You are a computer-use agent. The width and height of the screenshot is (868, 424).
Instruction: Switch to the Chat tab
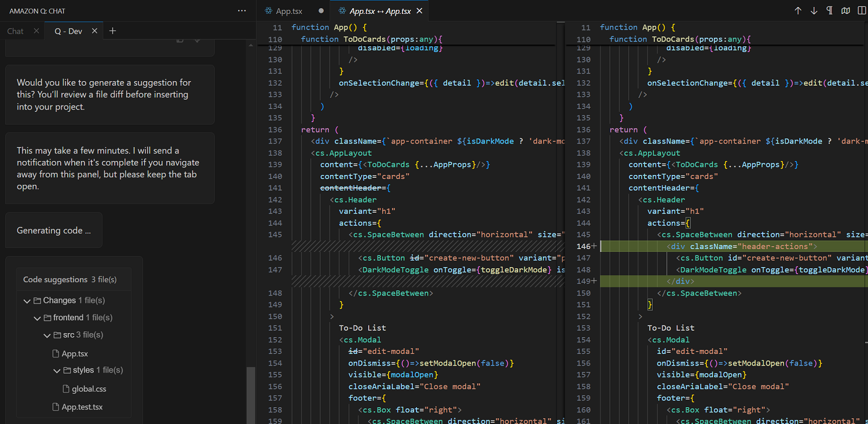(x=16, y=31)
